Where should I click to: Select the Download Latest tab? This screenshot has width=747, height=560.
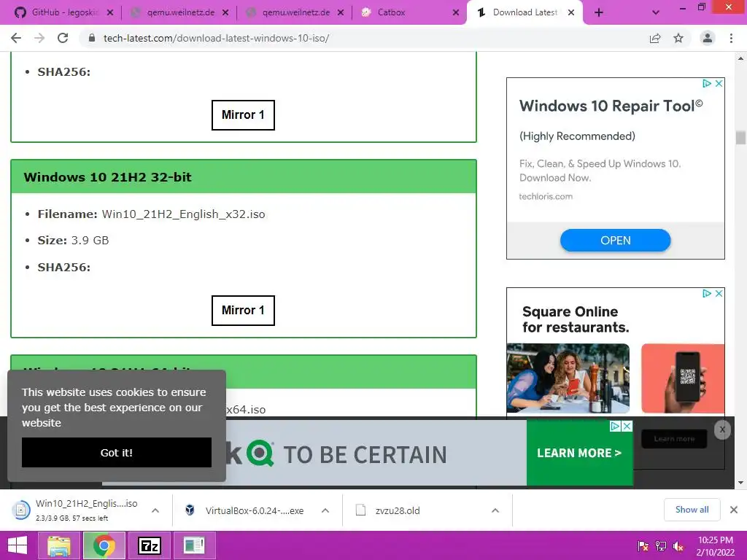pyautogui.click(x=524, y=12)
